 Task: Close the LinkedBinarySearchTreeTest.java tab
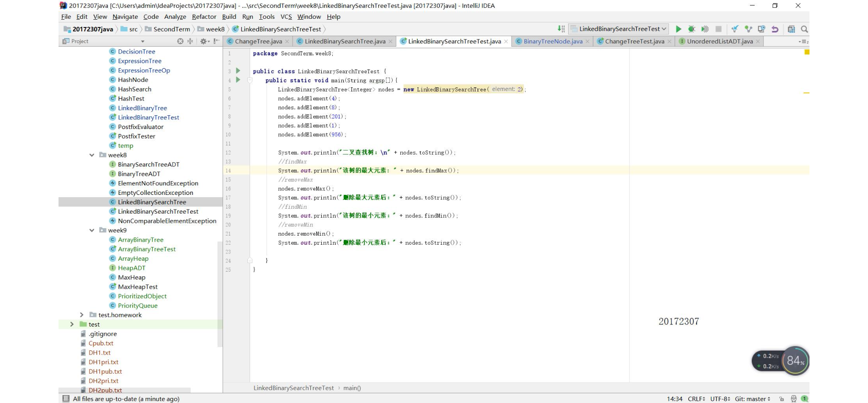coord(506,42)
